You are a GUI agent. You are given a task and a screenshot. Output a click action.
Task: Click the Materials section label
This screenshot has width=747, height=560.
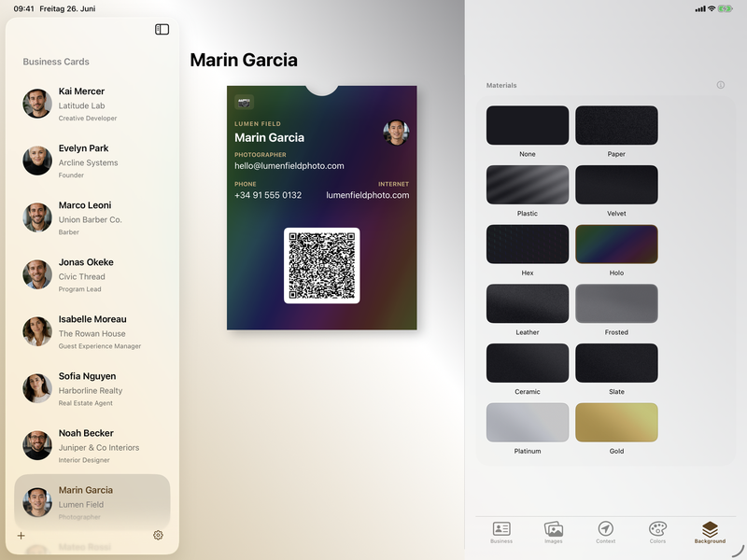[501, 85]
